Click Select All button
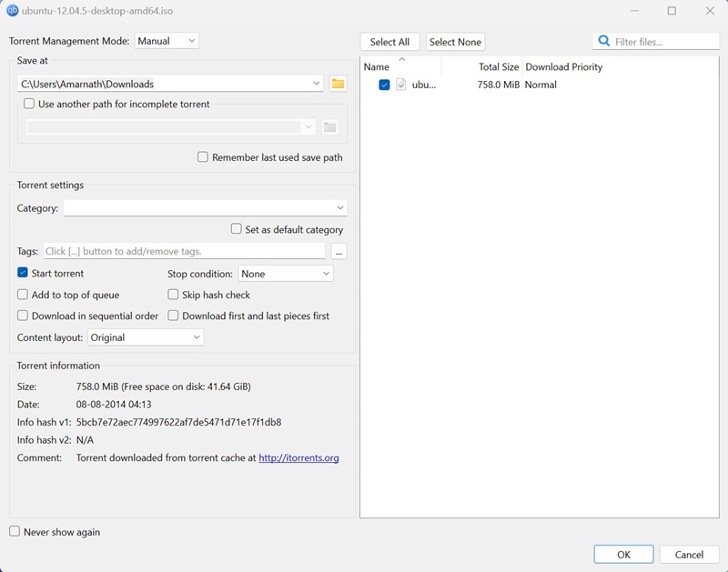 389,42
